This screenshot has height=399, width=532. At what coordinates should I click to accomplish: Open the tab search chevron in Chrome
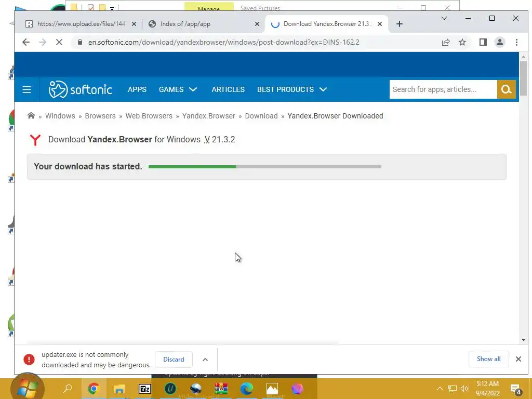444,18
